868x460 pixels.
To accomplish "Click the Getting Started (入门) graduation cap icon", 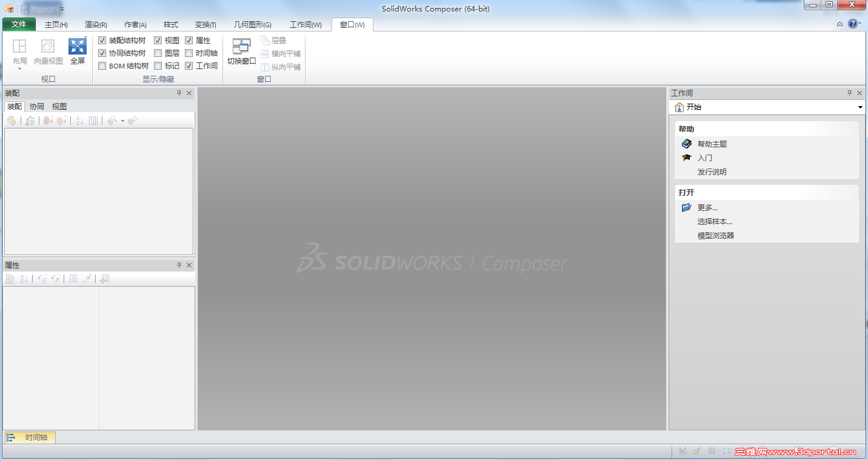I will (x=687, y=158).
